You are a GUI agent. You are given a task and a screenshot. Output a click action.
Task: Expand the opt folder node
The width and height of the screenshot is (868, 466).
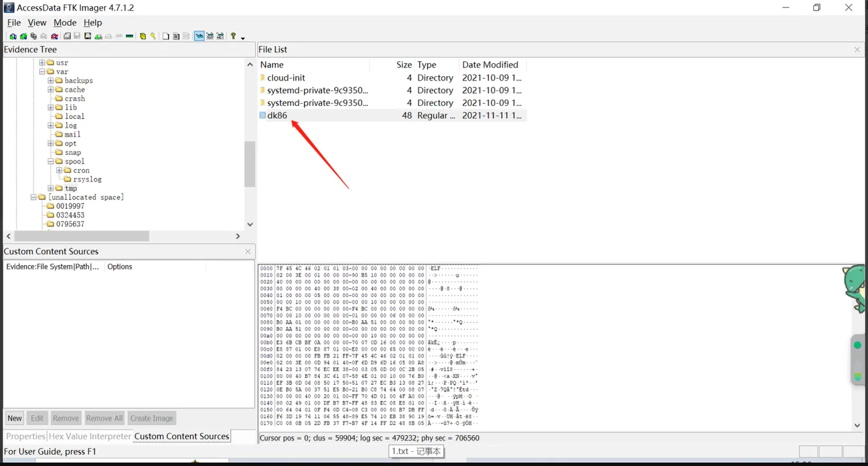(x=51, y=143)
